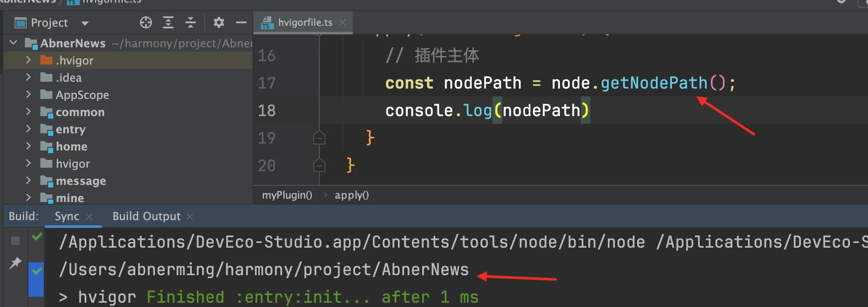Select AbnerNews project root node
Viewport: 868px width, 307px height.
pyautogui.click(x=73, y=43)
